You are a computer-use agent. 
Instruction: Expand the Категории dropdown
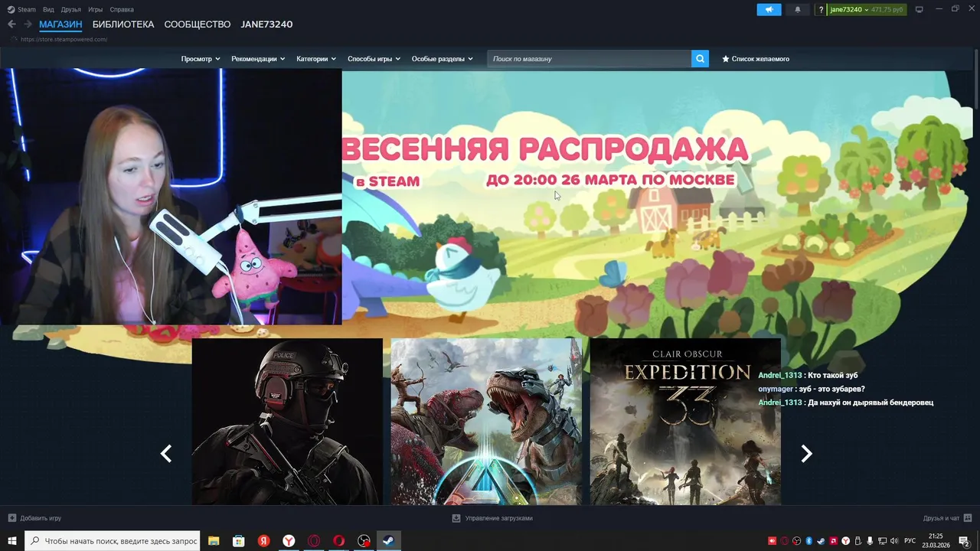pyautogui.click(x=316, y=59)
